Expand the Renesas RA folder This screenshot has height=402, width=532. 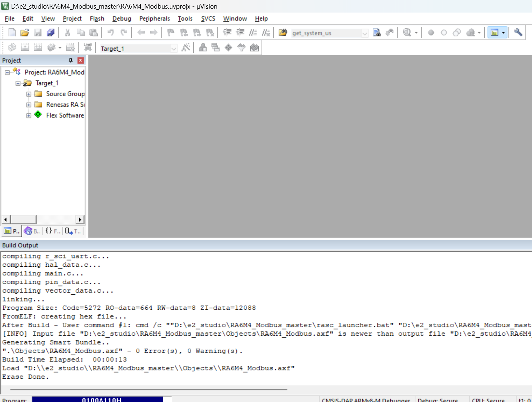pyautogui.click(x=29, y=105)
